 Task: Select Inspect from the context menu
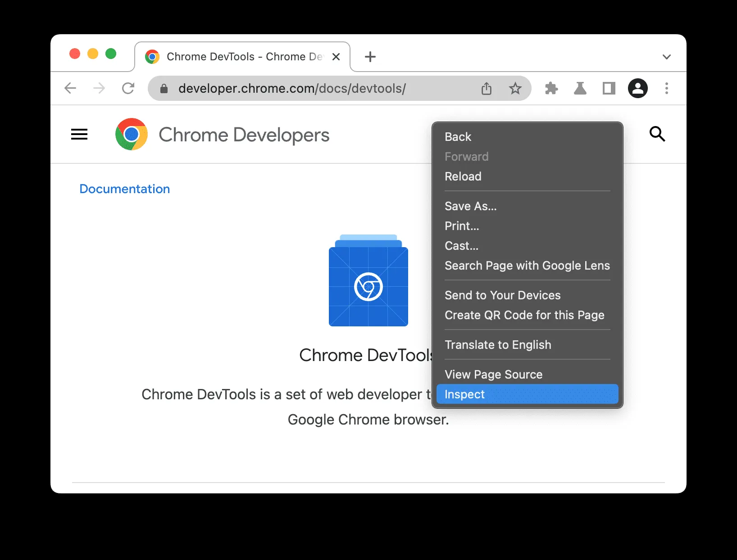point(464,394)
